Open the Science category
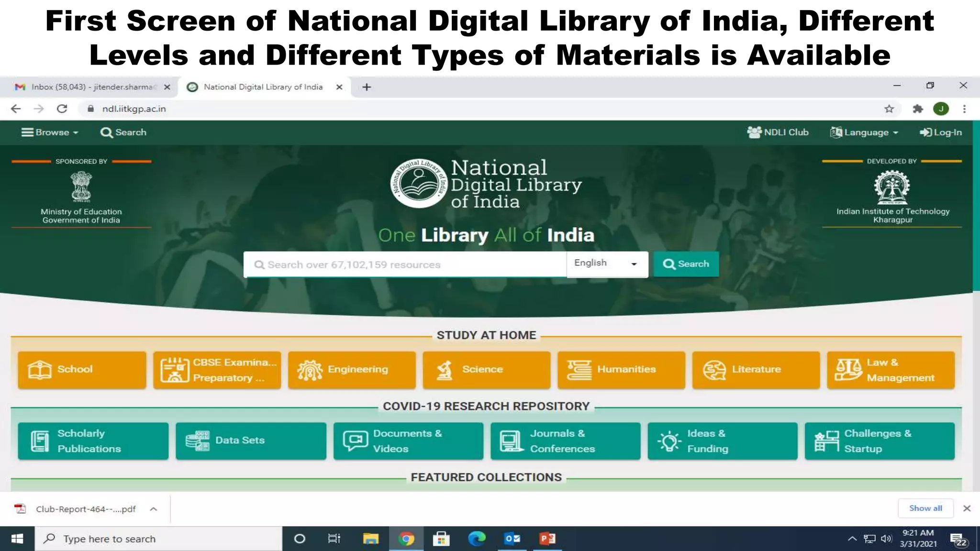Screen dimensions: 980x551 pyautogui.click(x=487, y=370)
